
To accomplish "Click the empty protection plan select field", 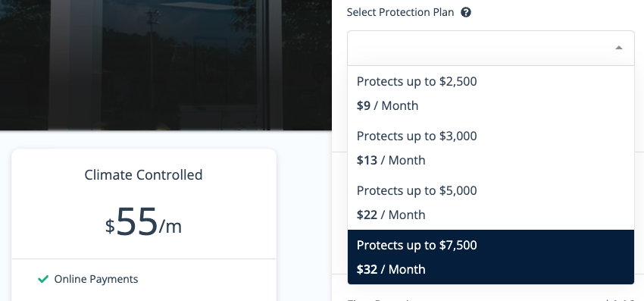I will [x=491, y=48].
